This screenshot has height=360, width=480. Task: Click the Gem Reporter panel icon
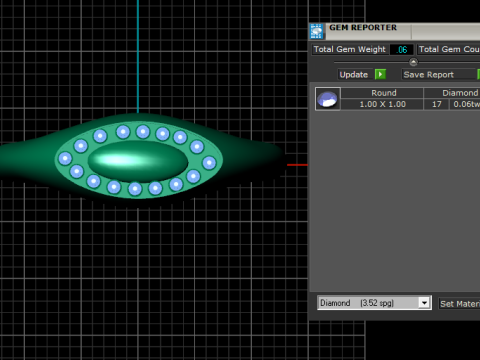pyautogui.click(x=316, y=31)
